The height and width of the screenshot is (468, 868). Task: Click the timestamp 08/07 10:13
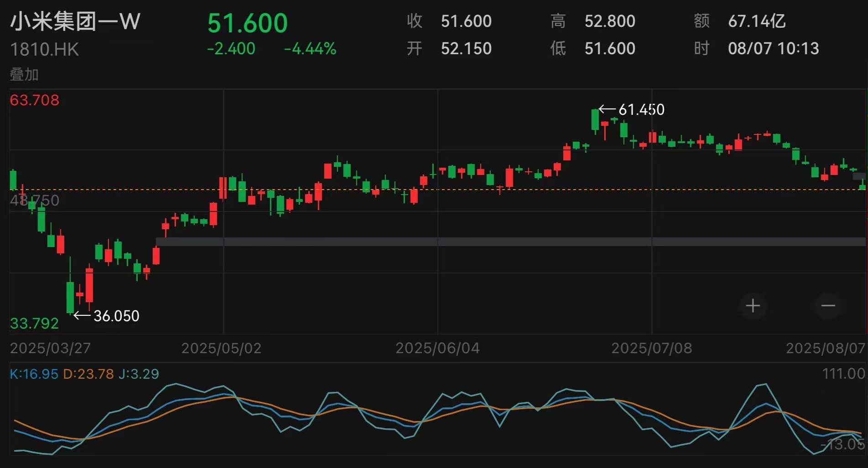774,49
